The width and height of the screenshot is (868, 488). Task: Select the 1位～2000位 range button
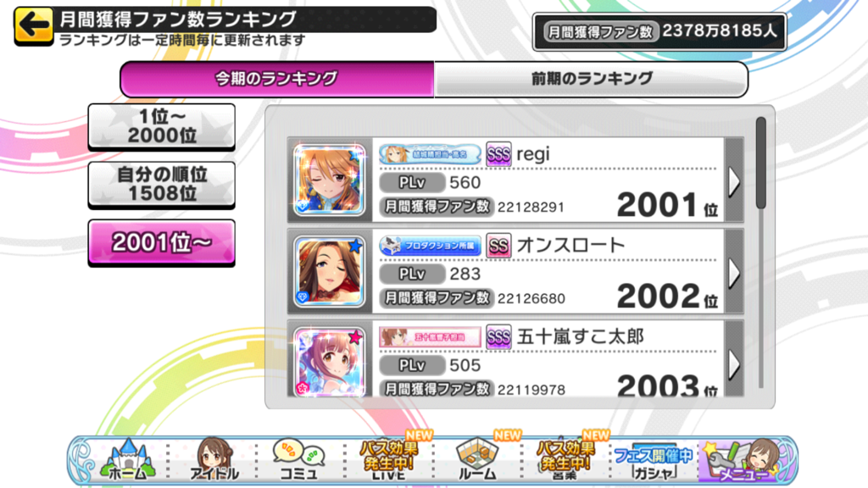(x=162, y=127)
